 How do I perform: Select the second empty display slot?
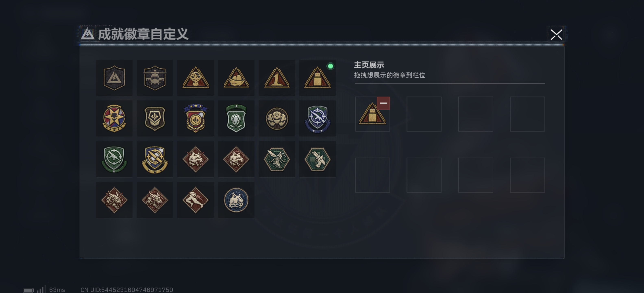point(424,114)
